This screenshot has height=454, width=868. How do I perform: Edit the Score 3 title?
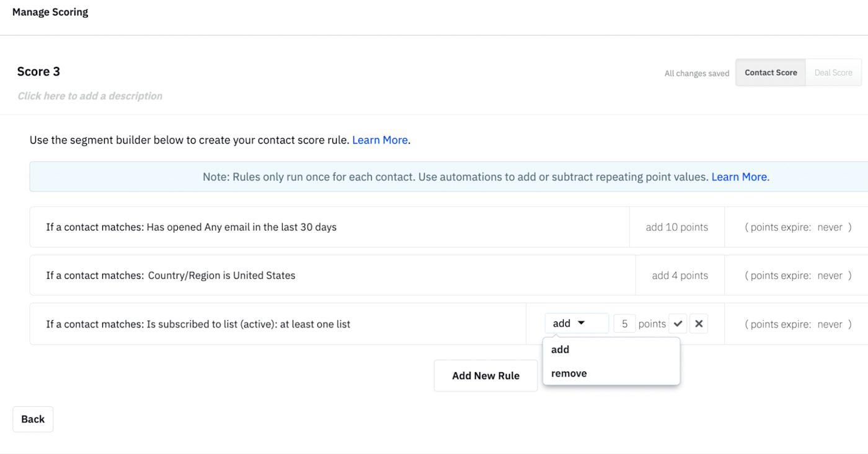point(38,71)
